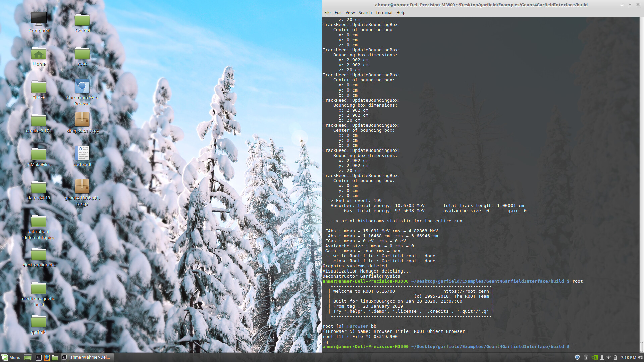Click the Bluetooth tray icon
This screenshot has height=362, width=644.
(x=586, y=357)
